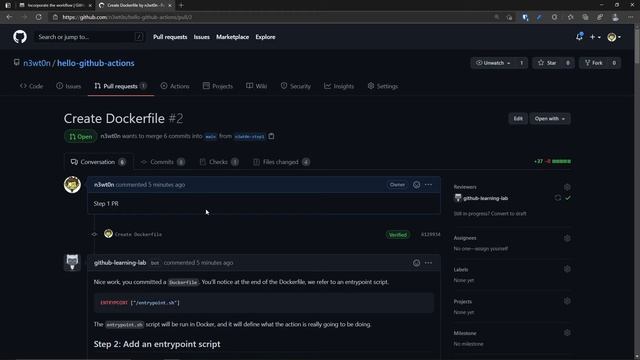Open Explore in top navigation

pyautogui.click(x=265, y=37)
